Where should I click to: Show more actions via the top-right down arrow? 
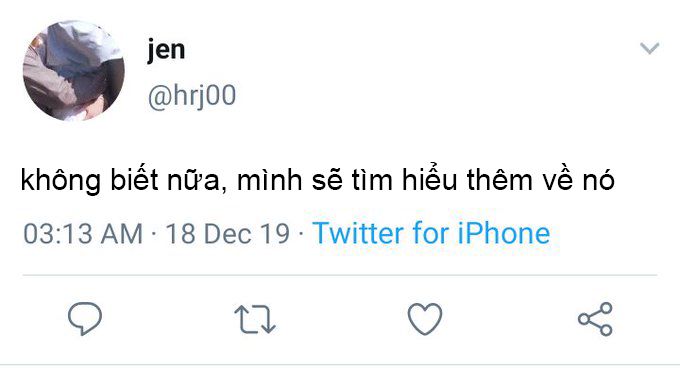click(x=650, y=48)
